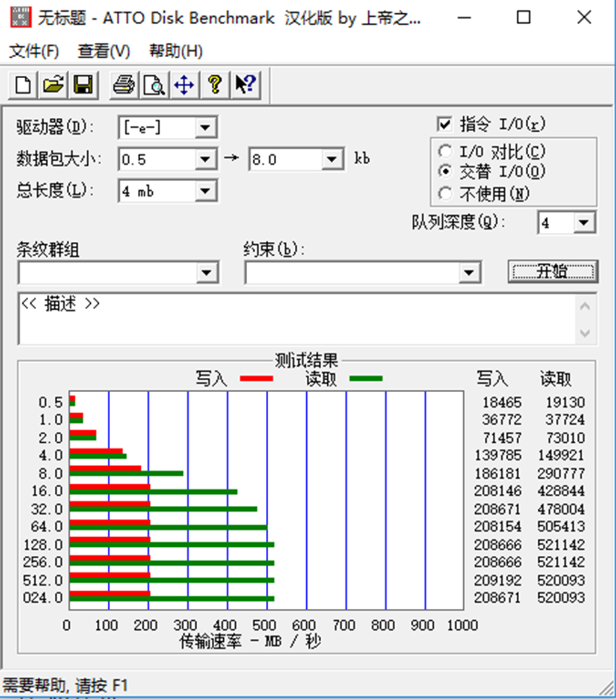Activate context help pointer tool
The height and width of the screenshot is (699, 616).
pyautogui.click(x=244, y=85)
